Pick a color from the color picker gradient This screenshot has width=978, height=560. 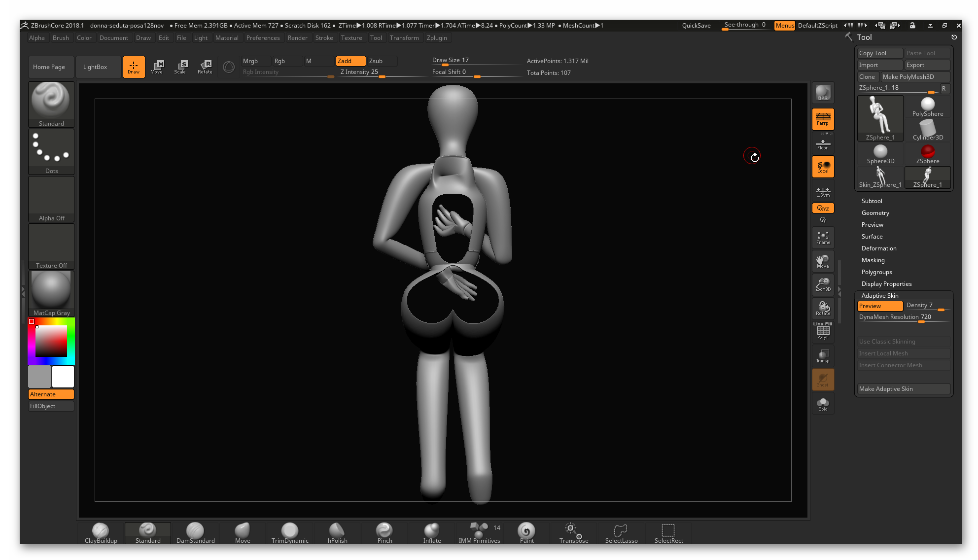click(51, 340)
